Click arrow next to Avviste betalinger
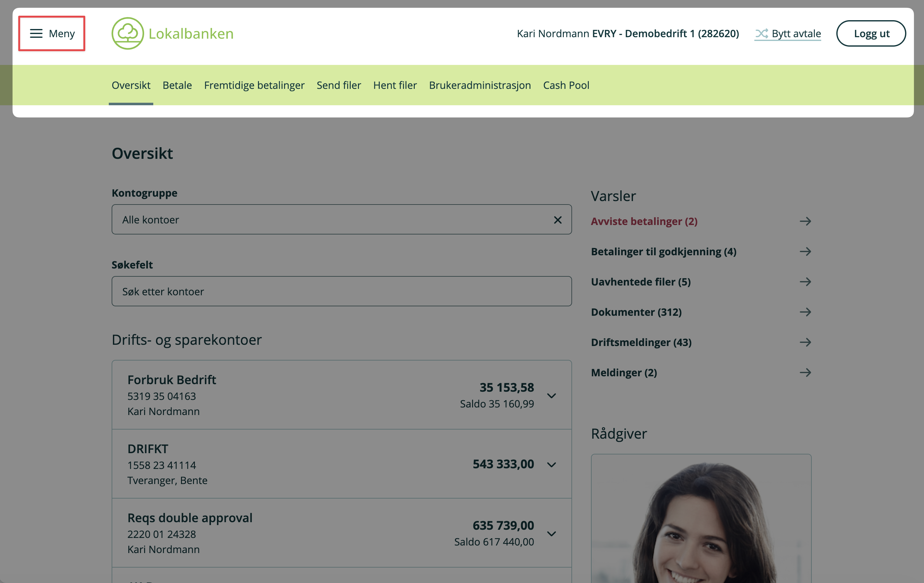 coord(805,221)
